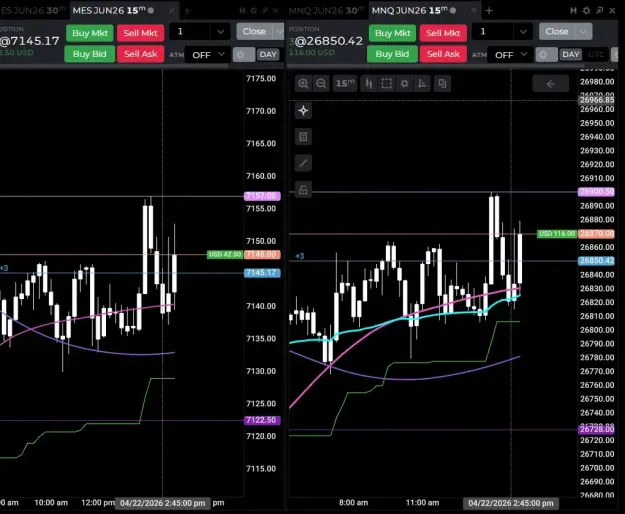625x514 pixels.
Task: Click the back arrow on MNQ chart
Action: 550,84
